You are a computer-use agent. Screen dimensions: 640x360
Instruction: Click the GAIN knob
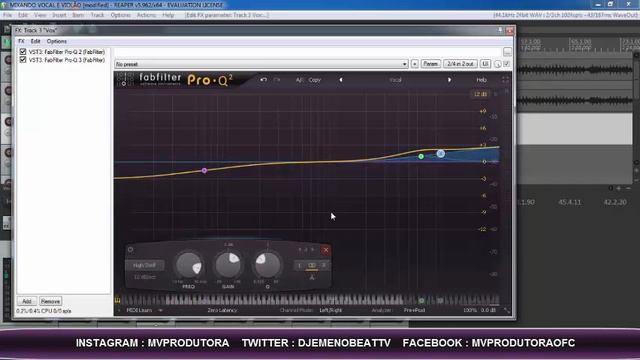click(x=228, y=265)
